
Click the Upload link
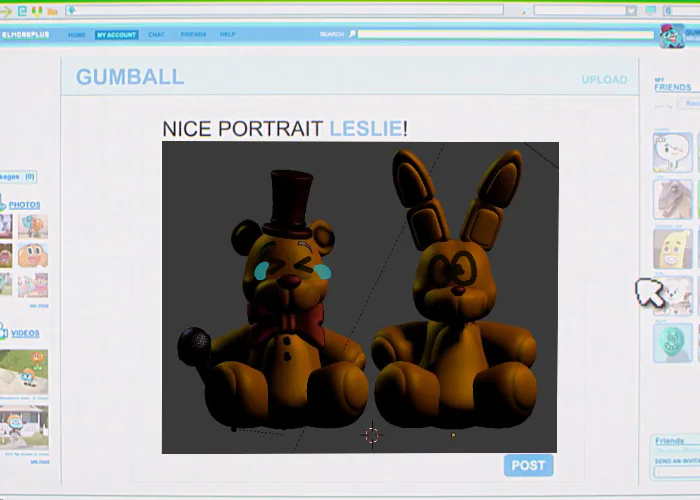click(604, 80)
